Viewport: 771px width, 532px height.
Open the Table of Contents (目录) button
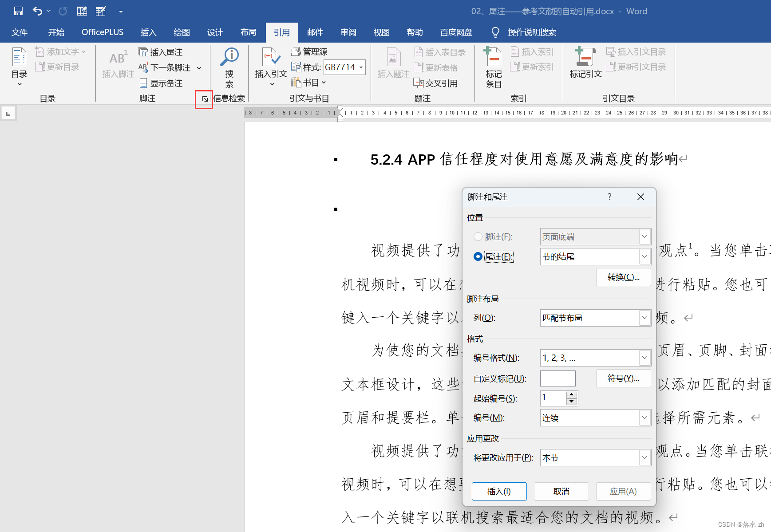[19, 67]
